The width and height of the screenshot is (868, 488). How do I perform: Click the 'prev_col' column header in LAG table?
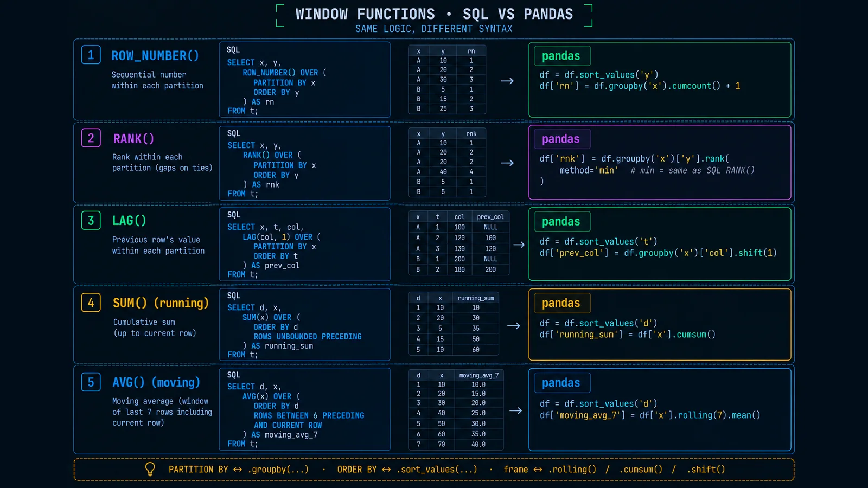tap(490, 216)
